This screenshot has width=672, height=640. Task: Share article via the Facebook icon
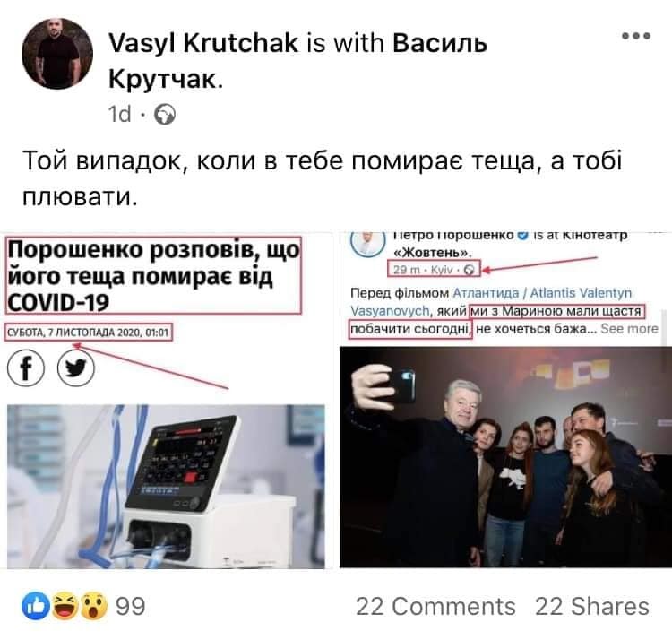pos(26,368)
